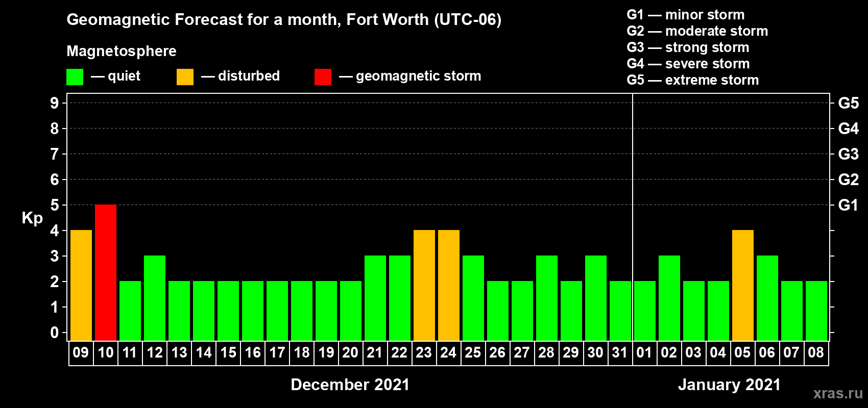Select the orange bar for December 09
This screenshot has height=408, width=868.
[81, 286]
